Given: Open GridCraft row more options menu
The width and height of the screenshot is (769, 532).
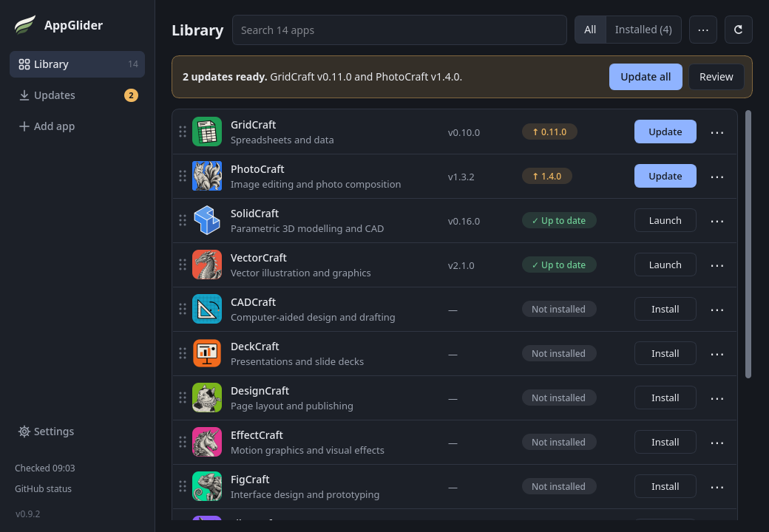Looking at the screenshot, I should pos(717,132).
